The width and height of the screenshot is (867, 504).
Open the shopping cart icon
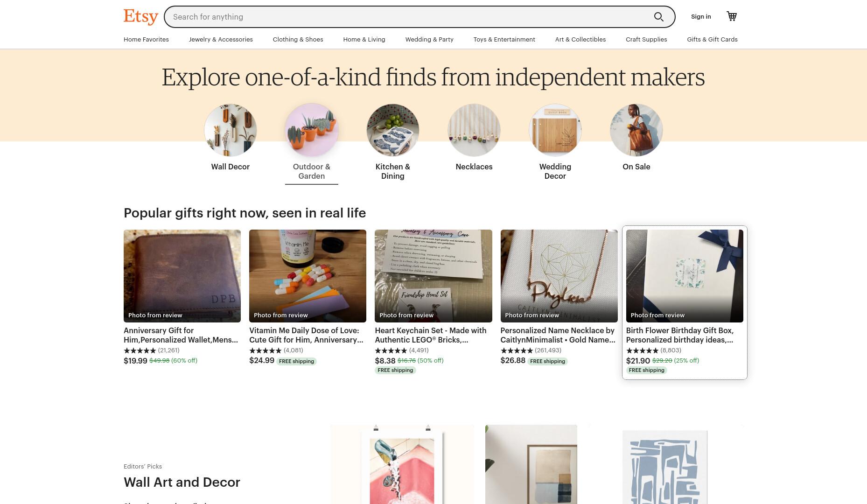pos(732,16)
